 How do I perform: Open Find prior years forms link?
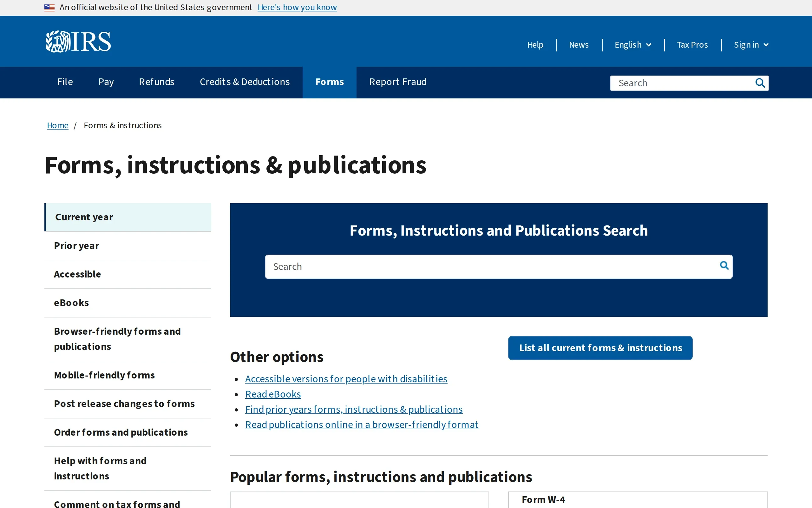[x=354, y=409]
